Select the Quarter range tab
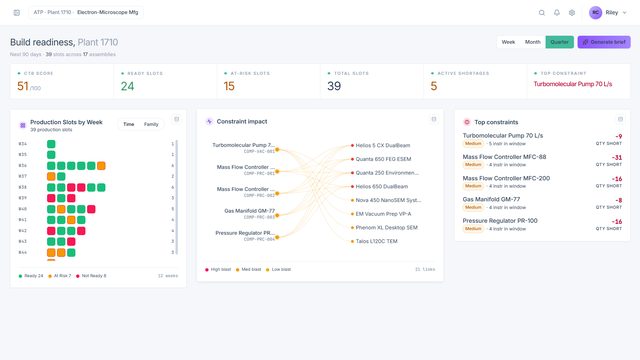This screenshot has height=360, width=640. 560,42
